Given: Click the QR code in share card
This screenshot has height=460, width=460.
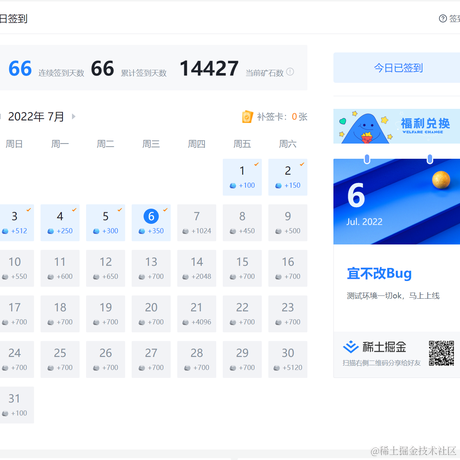Looking at the screenshot, I should [441, 353].
